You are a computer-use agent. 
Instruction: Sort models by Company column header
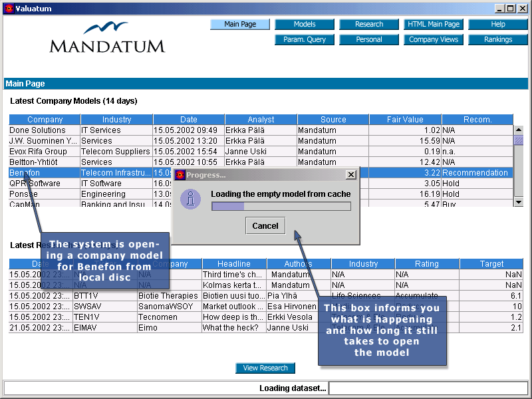(45, 120)
